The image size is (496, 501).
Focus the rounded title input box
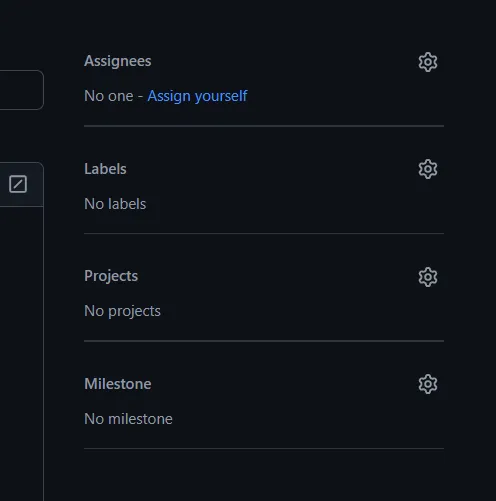pos(22,90)
